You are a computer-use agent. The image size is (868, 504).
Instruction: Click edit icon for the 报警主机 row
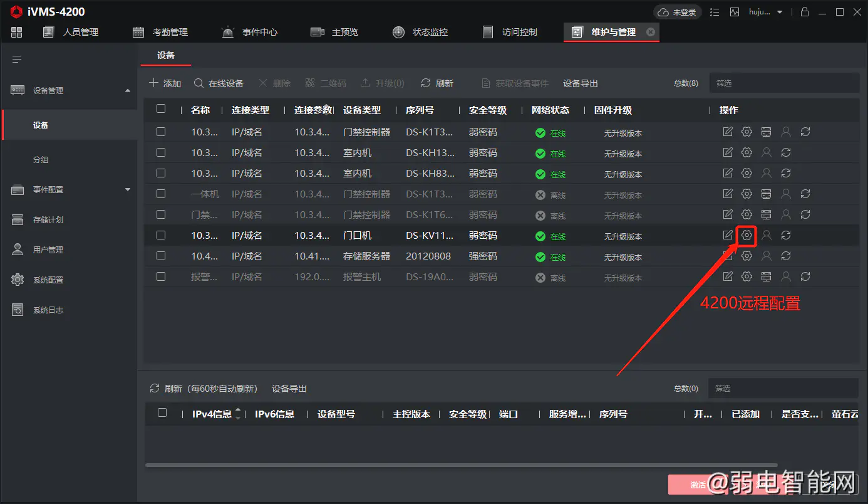pyautogui.click(x=728, y=276)
